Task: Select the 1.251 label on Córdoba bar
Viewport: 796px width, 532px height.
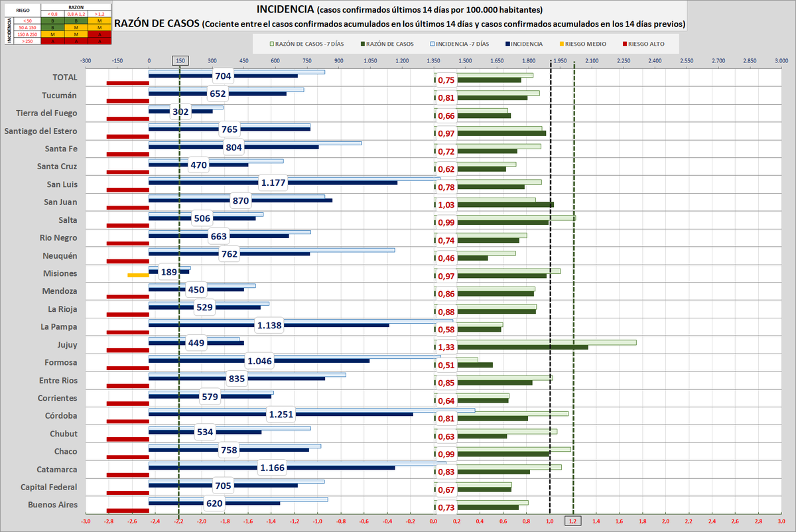Action: coord(281,415)
